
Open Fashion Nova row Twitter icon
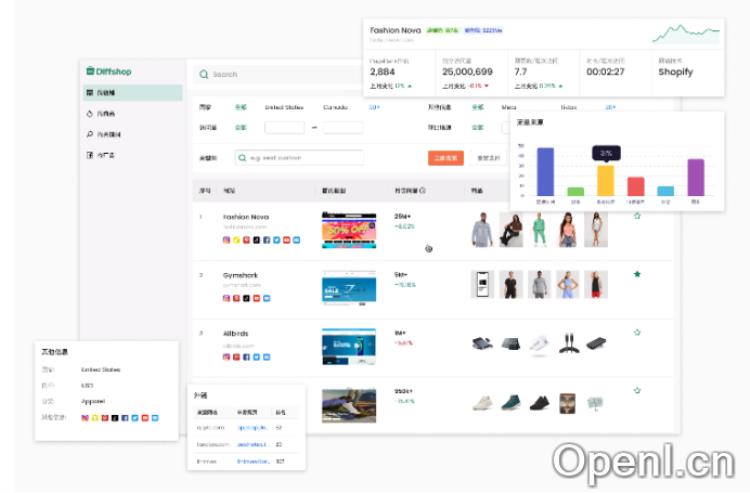tap(276, 240)
